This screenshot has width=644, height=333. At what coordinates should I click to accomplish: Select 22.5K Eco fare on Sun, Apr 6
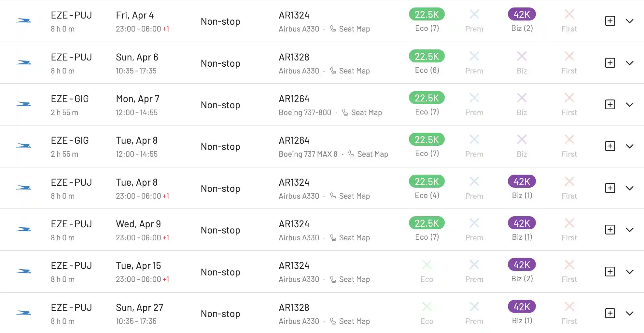pyautogui.click(x=427, y=56)
